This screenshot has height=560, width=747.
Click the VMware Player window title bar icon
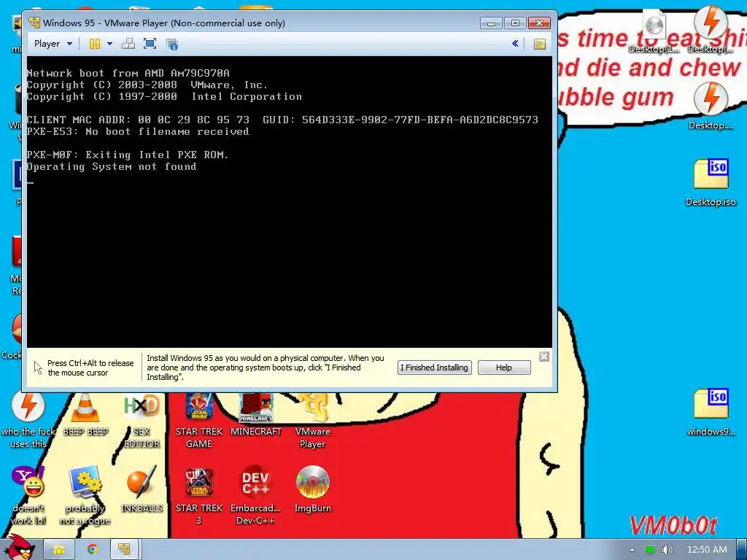tap(34, 23)
